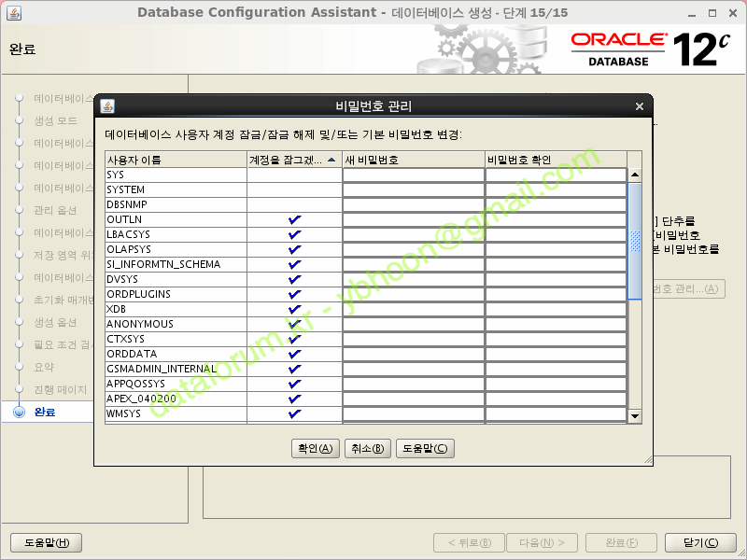The height and width of the screenshot is (560, 747).
Task: Enable account lock for SYSTEM user
Action: coord(295,189)
